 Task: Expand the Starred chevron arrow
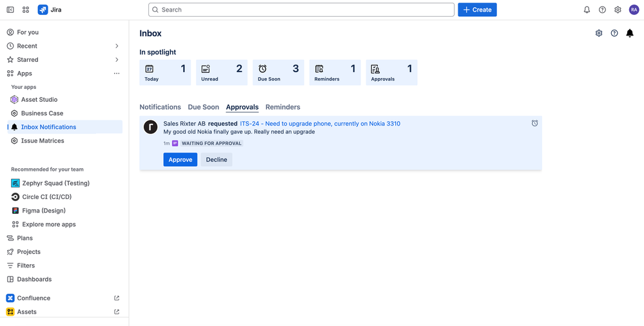point(117,59)
